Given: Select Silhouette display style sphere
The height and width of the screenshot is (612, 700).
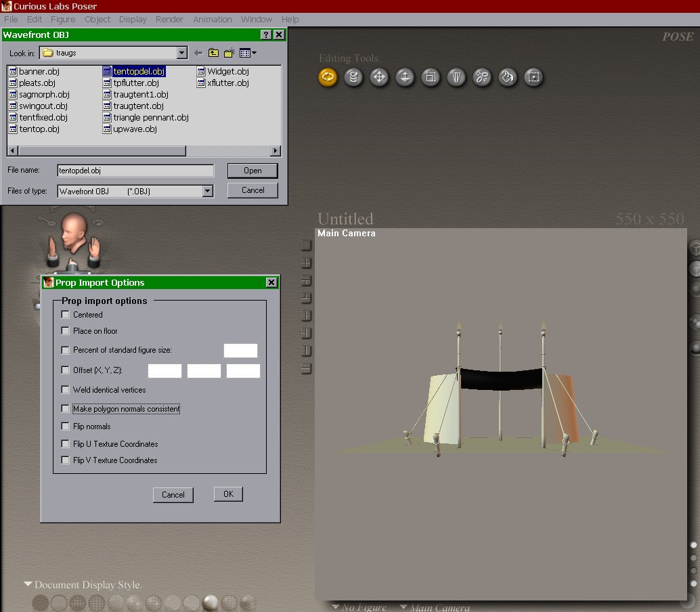Looking at the screenshot, I should (x=40, y=603).
